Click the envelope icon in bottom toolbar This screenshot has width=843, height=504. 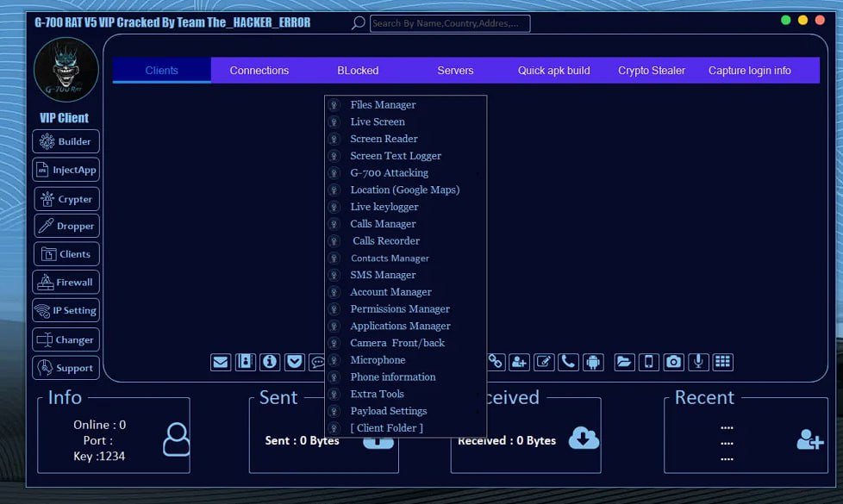click(221, 362)
